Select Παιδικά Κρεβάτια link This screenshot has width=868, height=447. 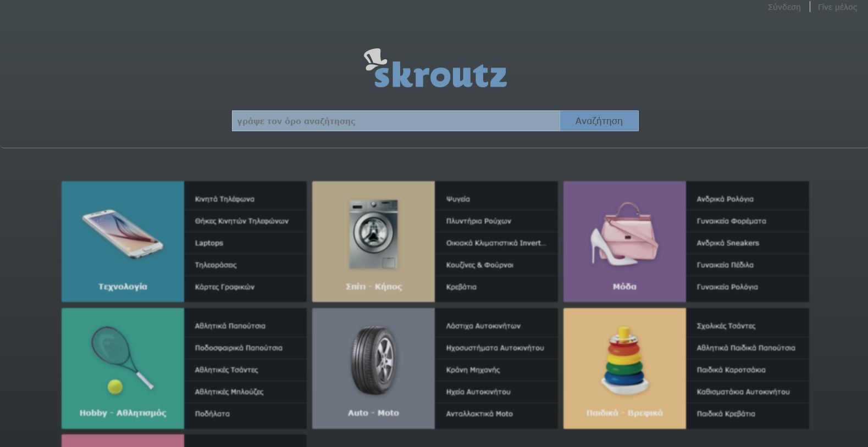pyautogui.click(x=726, y=414)
